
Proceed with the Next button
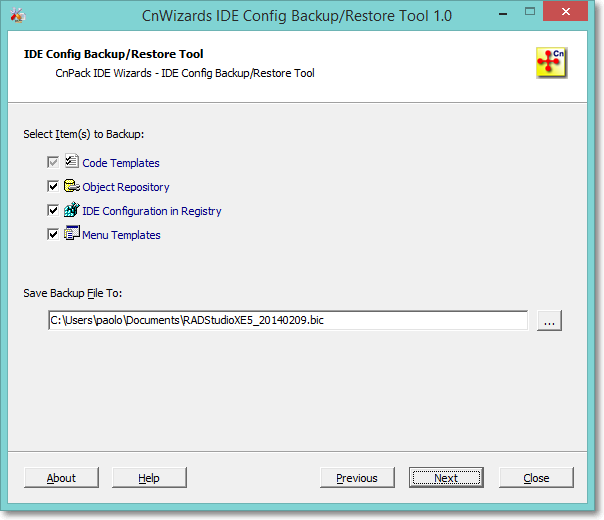446,478
